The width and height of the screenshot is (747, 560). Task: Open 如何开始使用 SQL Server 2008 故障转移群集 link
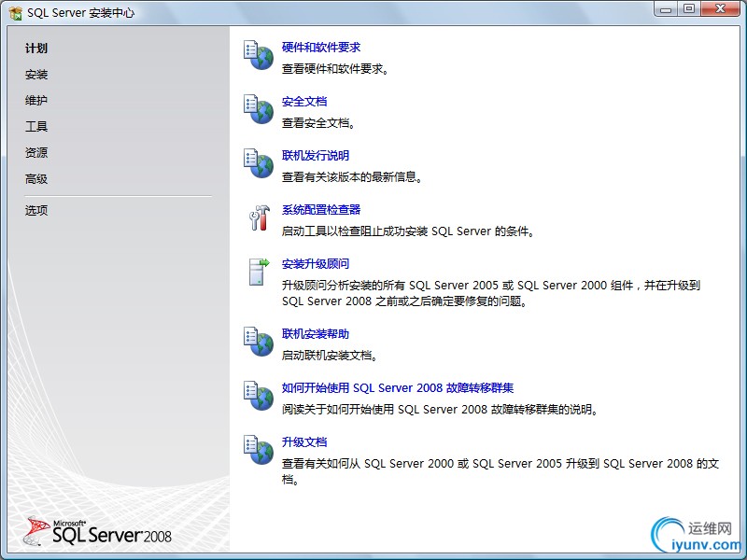[x=398, y=388]
